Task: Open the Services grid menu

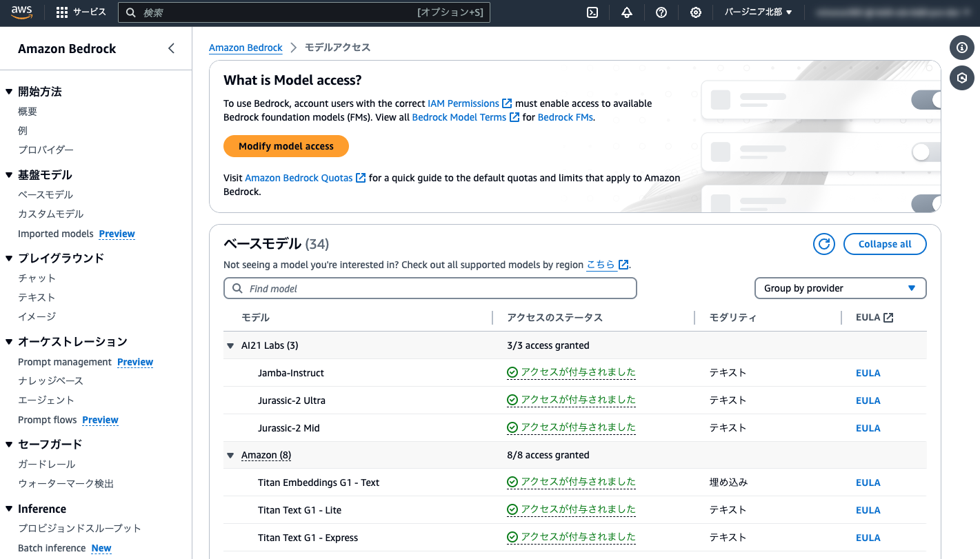Action: coord(81,12)
